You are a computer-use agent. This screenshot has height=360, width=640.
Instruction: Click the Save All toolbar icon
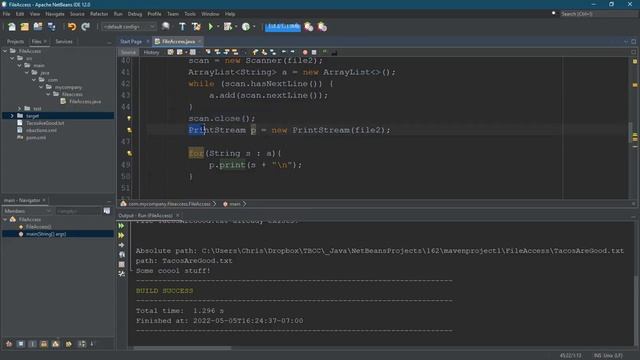[x=51, y=27]
